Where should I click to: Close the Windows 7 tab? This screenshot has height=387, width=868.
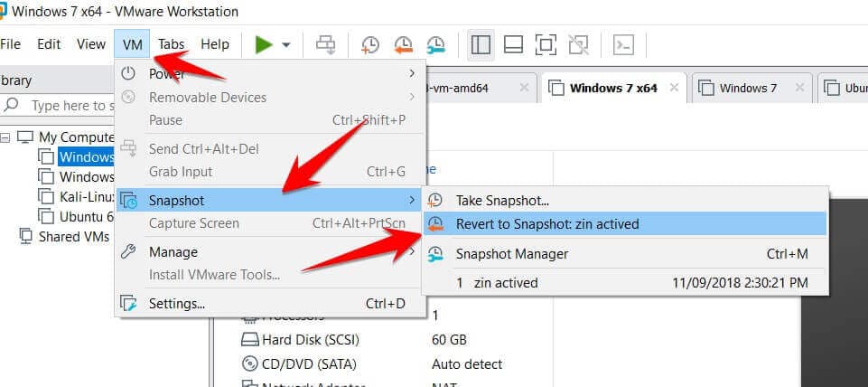[799, 88]
